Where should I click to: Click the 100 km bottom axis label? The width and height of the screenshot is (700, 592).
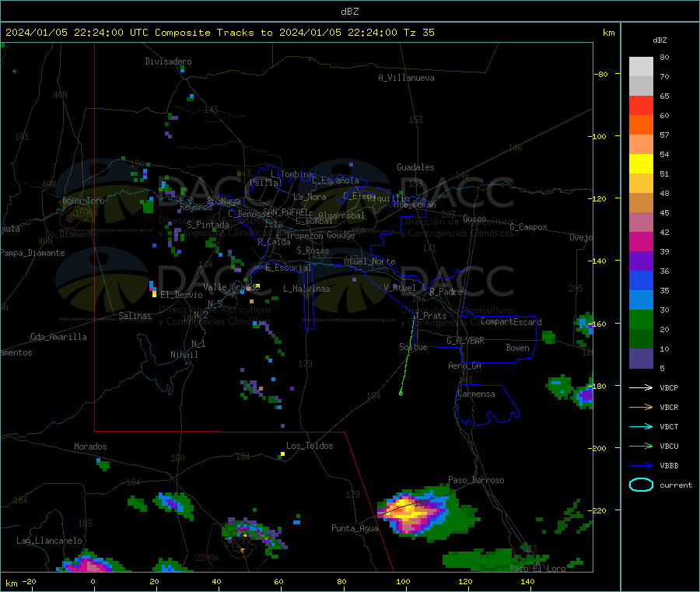click(403, 582)
